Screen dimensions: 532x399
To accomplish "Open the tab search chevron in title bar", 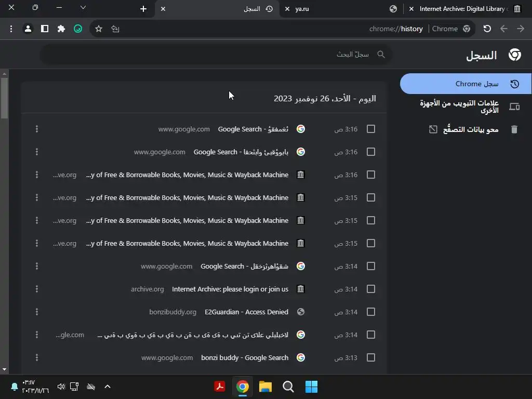I will click(x=83, y=7).
